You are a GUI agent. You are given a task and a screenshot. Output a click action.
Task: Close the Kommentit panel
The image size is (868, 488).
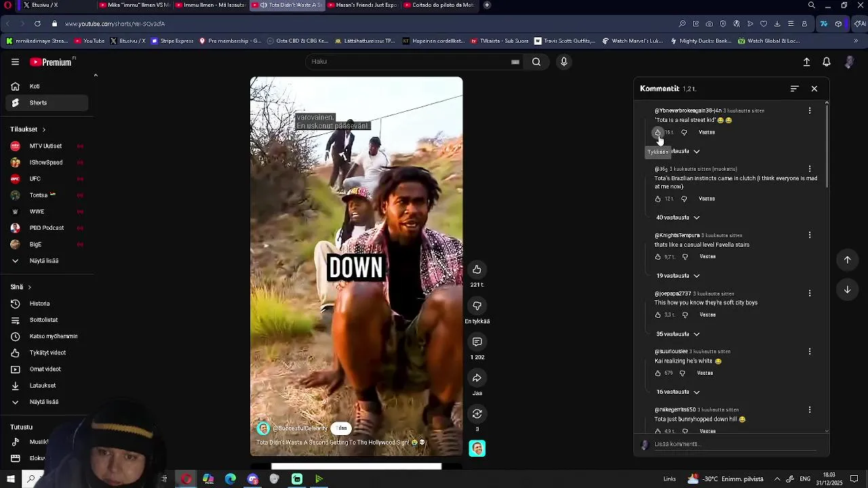(x=814, y=89)
